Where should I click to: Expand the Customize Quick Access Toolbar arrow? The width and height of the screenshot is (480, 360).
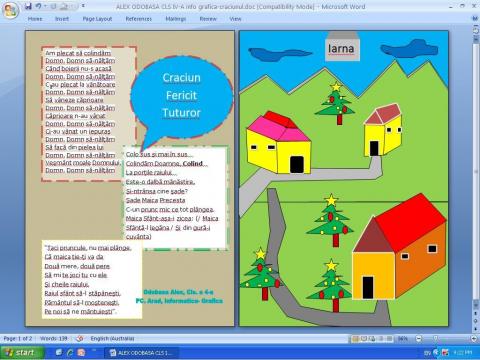pos(83,6)
